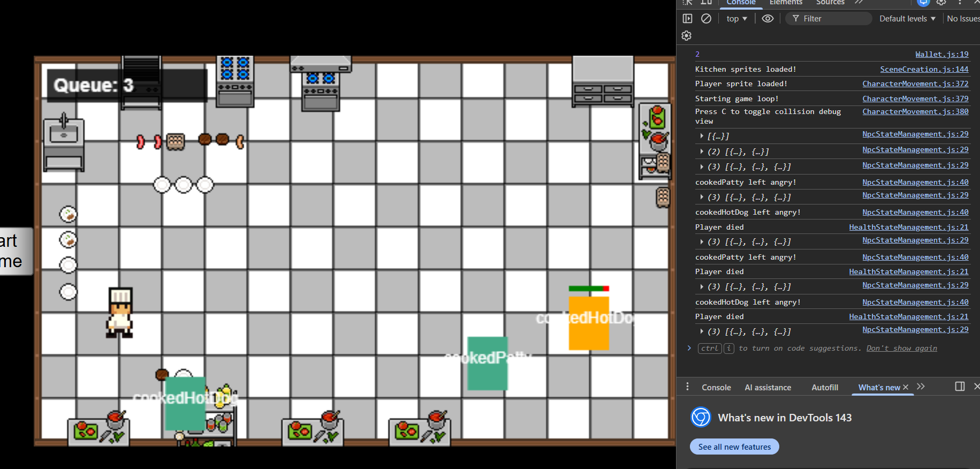Click the orange cookedHotDog NPC block

[589, 323]
